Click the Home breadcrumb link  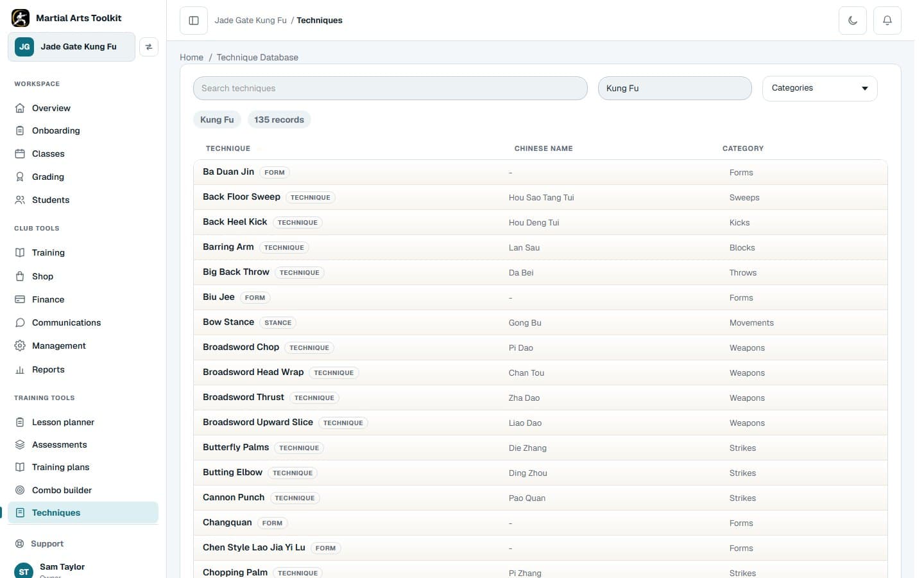coord(191,57)
